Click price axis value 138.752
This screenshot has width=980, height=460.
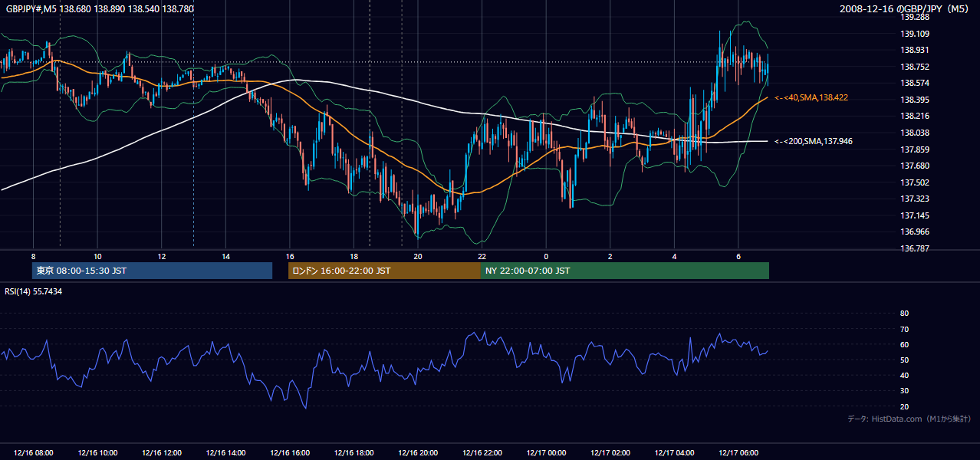[915, 67]
